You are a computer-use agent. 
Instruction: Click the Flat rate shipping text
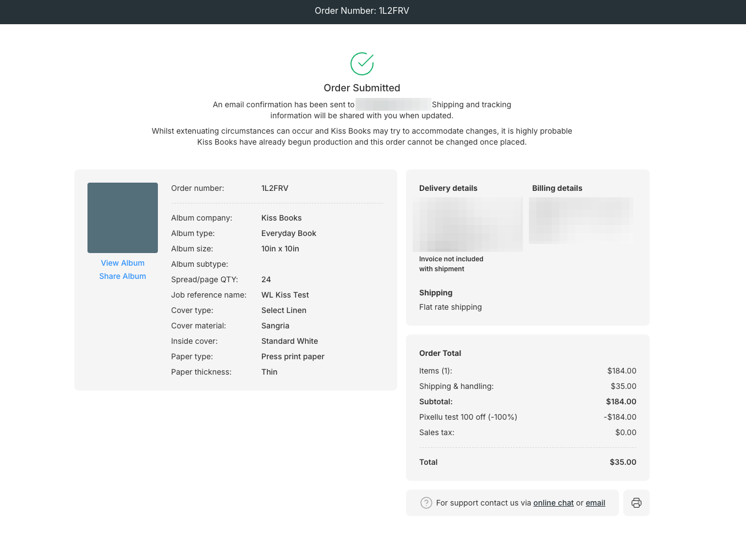451,307
